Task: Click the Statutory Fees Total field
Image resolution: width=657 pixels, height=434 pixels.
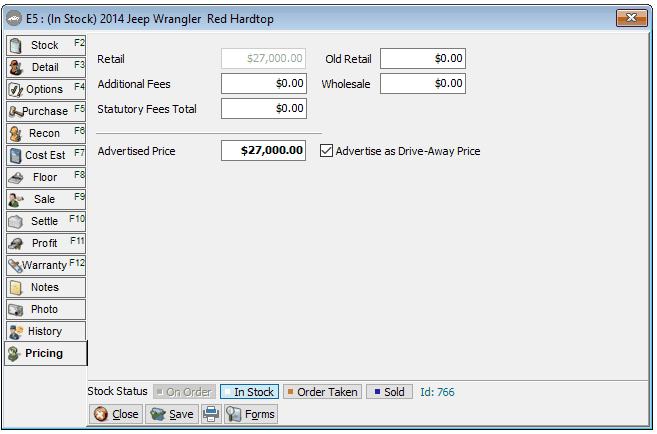Action: (x=264, y=109)
